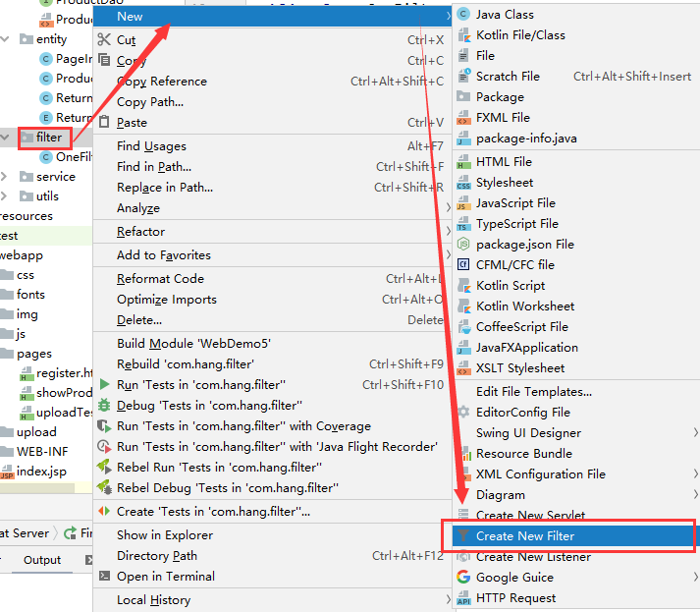Click the HTML File icon
The height and width of the screenshot is (612, 700).
(x=463, y=161)
